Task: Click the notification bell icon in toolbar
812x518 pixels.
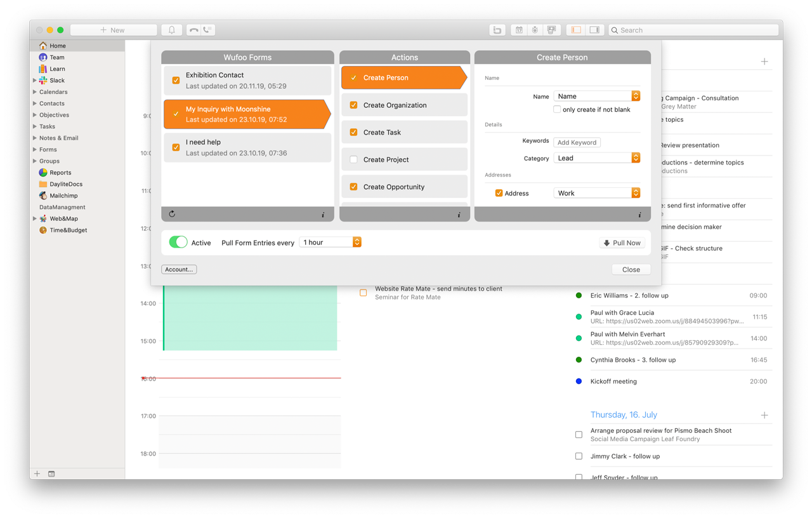Action: tap(171, 30)
